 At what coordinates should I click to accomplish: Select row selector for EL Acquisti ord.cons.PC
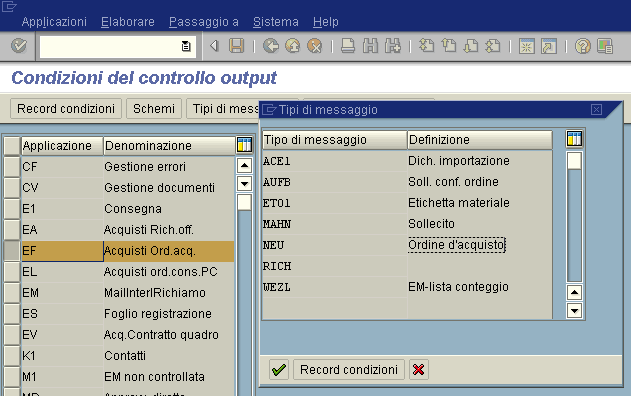pyautogui.click(x=12, y=272)
